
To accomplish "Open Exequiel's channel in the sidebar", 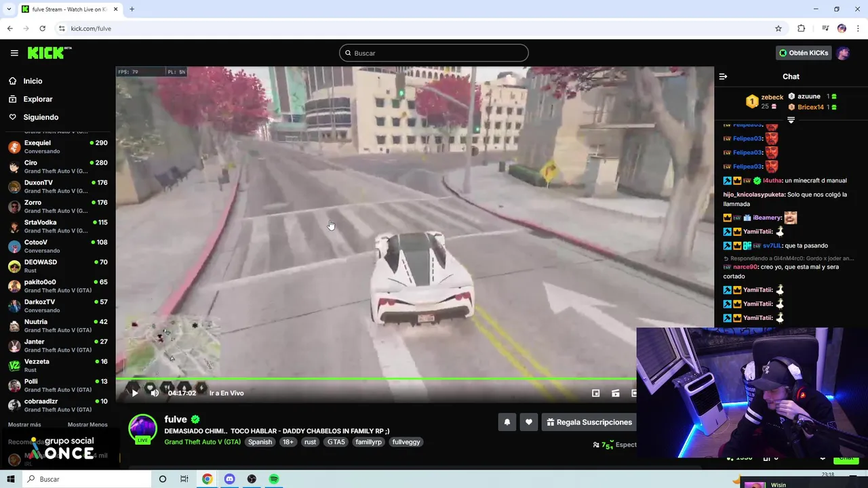I will pos(58,147).
